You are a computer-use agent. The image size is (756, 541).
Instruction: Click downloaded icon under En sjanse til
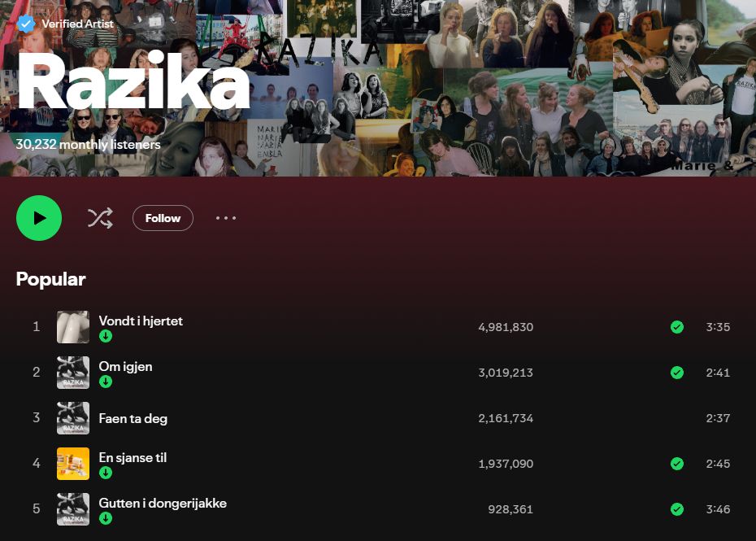coord(106,473)
